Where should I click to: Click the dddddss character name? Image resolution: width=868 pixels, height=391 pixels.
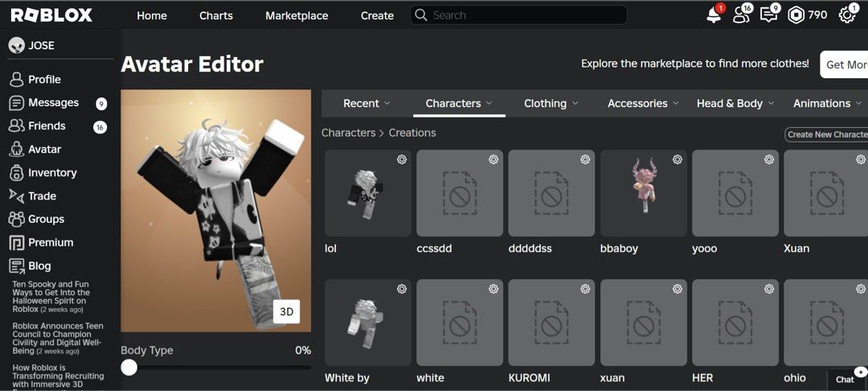click(x=530, y=249)
